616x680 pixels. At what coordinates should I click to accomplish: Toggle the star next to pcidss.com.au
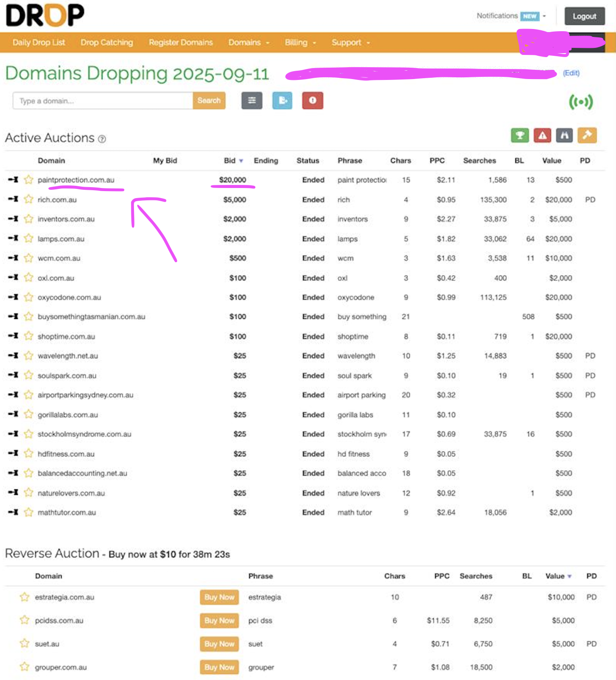click(25, 620)
